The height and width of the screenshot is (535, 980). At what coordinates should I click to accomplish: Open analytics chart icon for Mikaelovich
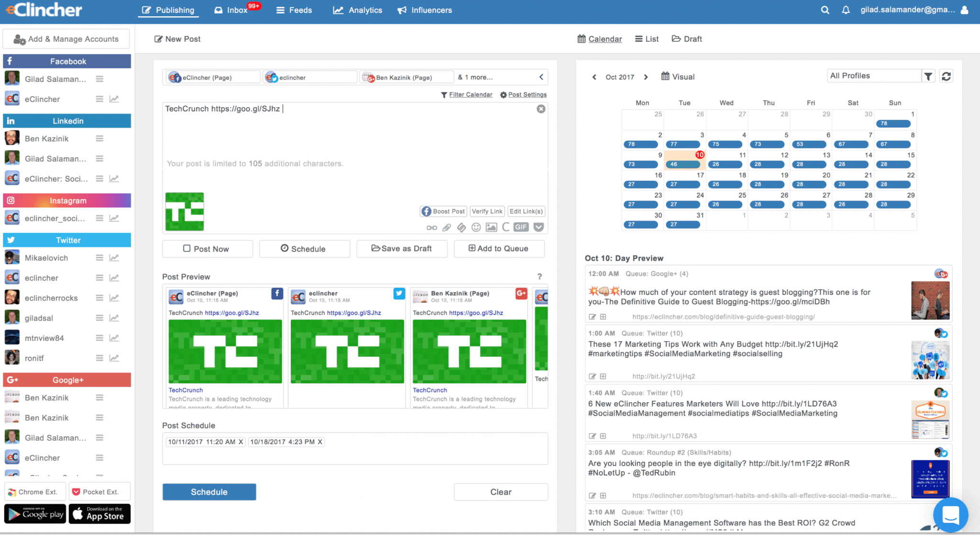(x=114, y=258)
